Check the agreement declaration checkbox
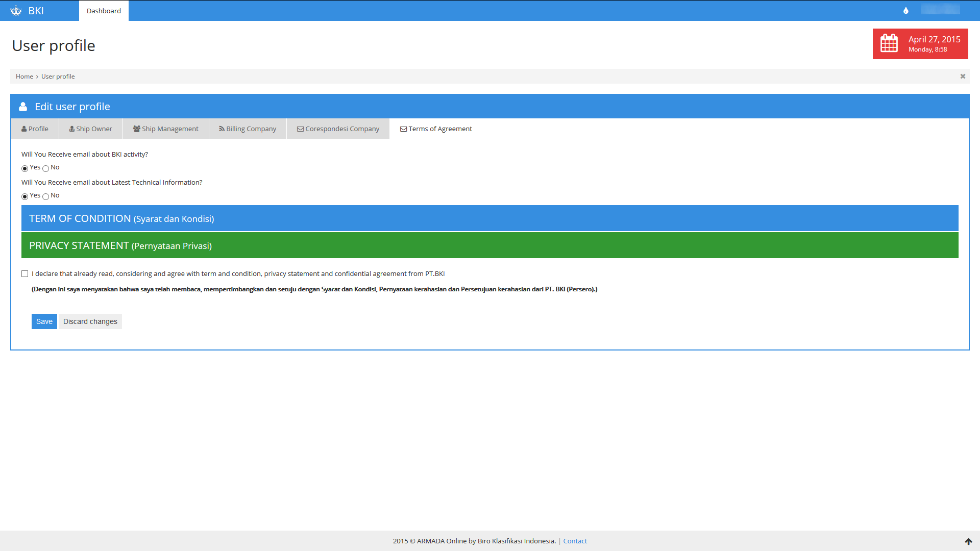The image size is (980, 551). click(x=25, y=274)
